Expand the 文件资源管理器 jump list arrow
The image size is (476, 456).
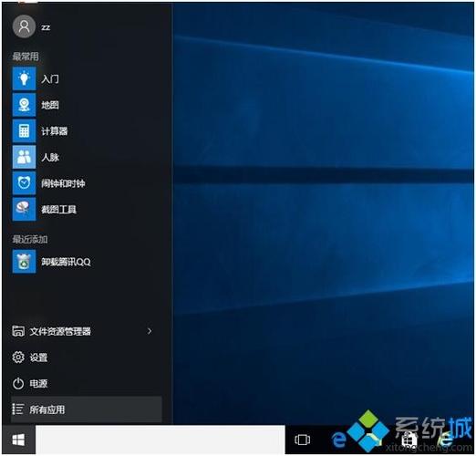[150, 331]
